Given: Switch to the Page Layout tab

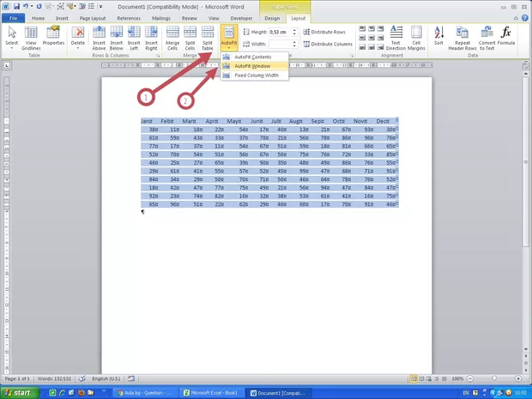Looking at the screenshot, I should (93, 18).
